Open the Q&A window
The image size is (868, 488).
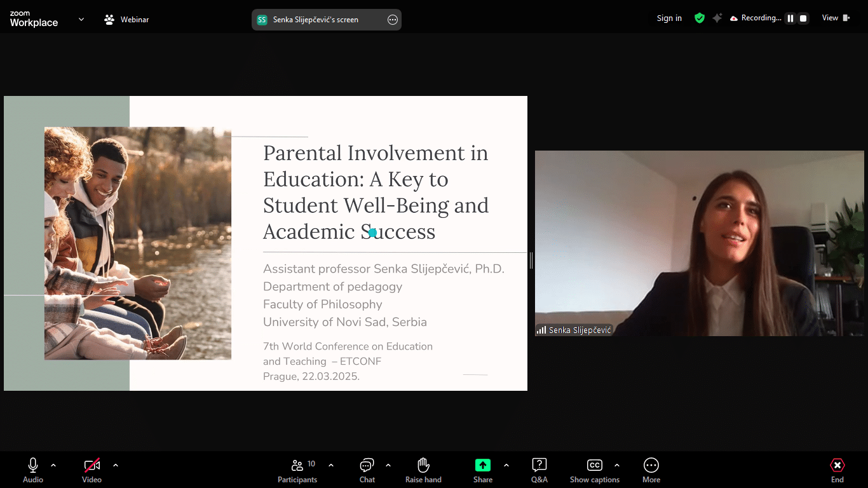pyautogui.click(x=539, y=470)
